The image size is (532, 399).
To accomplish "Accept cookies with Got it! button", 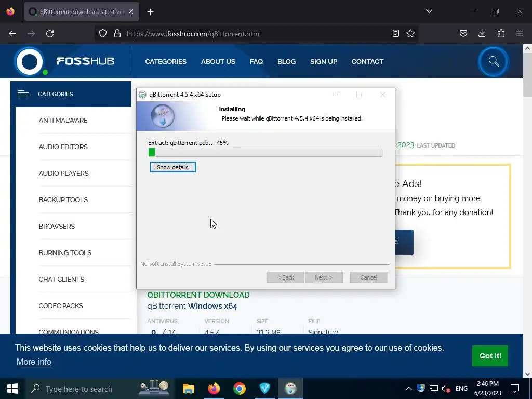I will click(490, 356).
